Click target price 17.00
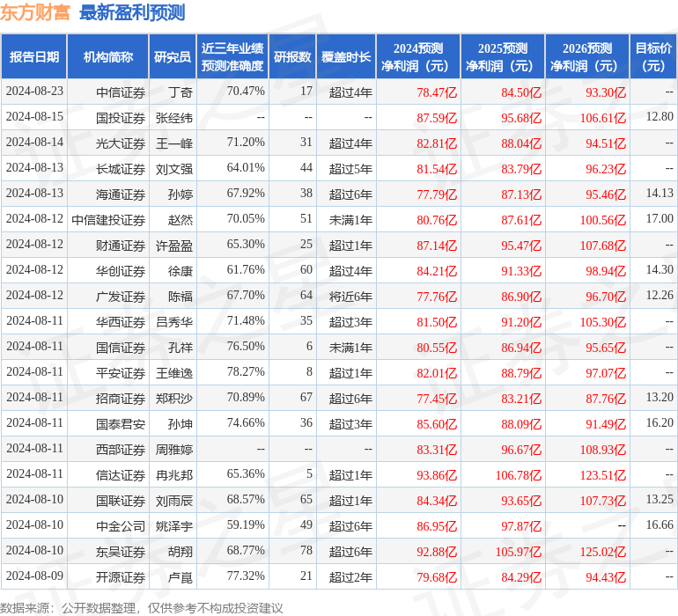678x616 pixels. [x=660, y=218]
